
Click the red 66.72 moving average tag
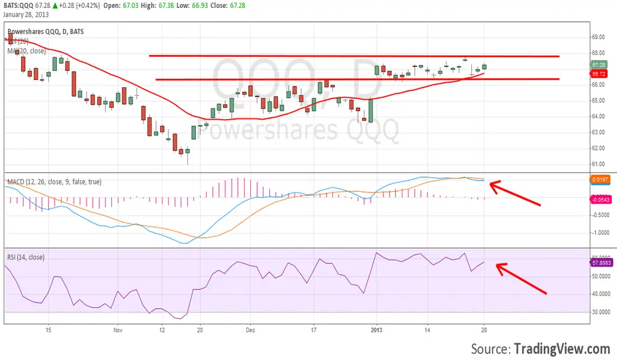tap(599, 73)
